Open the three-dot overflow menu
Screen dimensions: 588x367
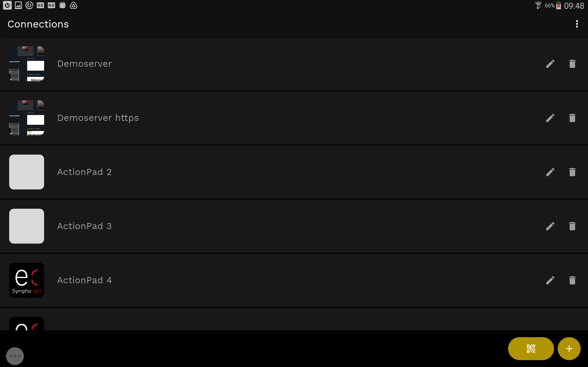(x=577, y=24)
